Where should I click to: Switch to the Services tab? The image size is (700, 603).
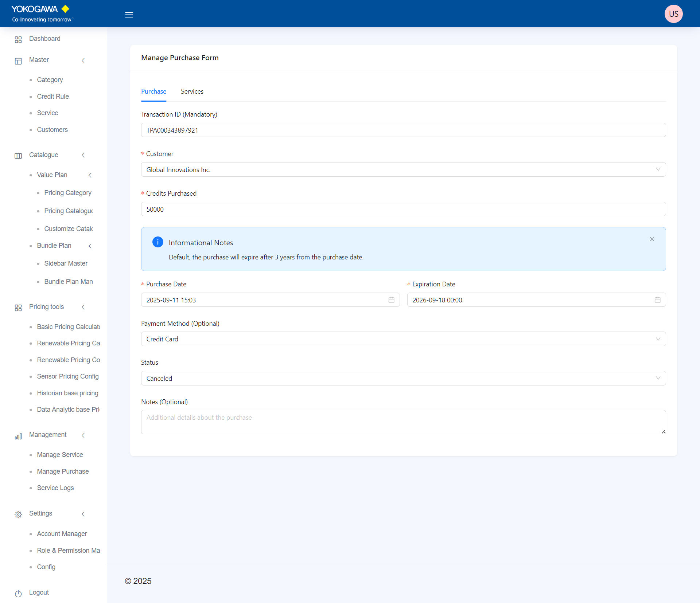click(192, 91)
